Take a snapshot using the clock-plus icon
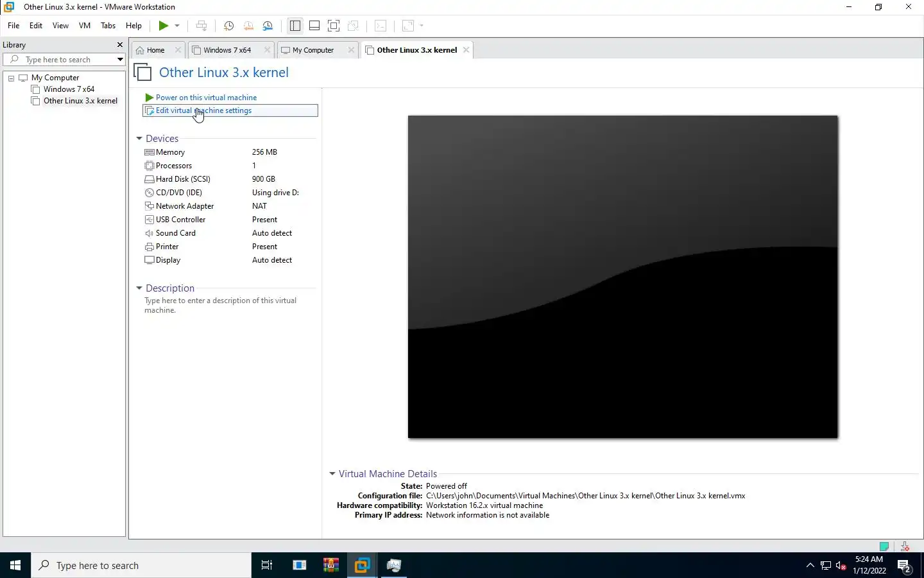This screenshot has height=578, width=924. click(228, 26)
